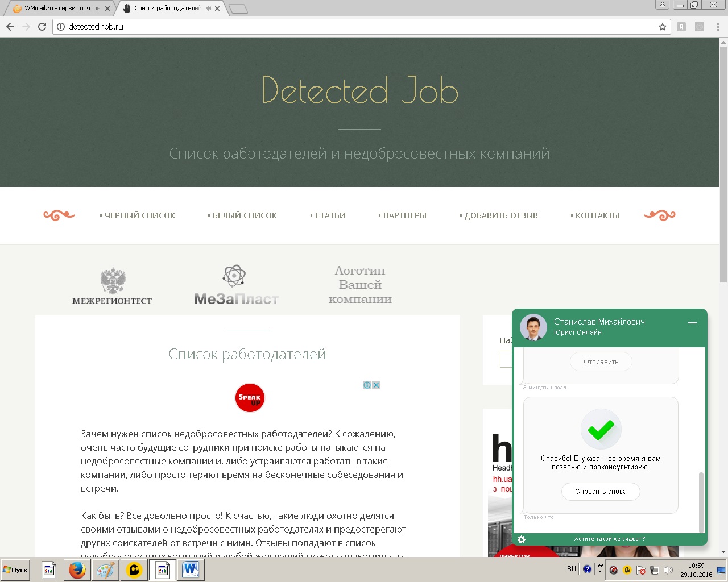Open a new browser tab
The image size is (728, 582).
[238, 9]
